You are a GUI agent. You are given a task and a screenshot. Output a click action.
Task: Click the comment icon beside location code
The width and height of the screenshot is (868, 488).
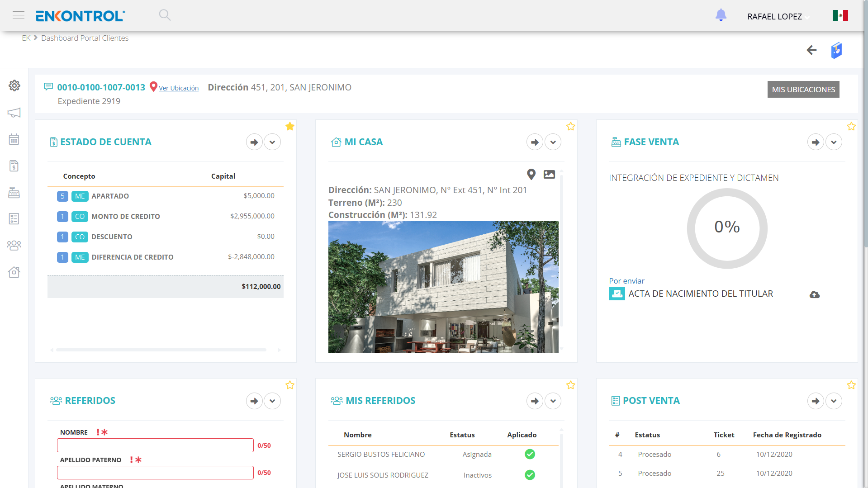click(48, 87)
